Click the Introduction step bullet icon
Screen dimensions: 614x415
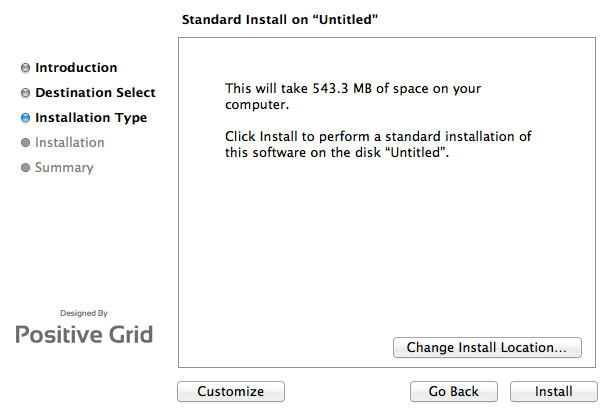(x=25, y=69)
